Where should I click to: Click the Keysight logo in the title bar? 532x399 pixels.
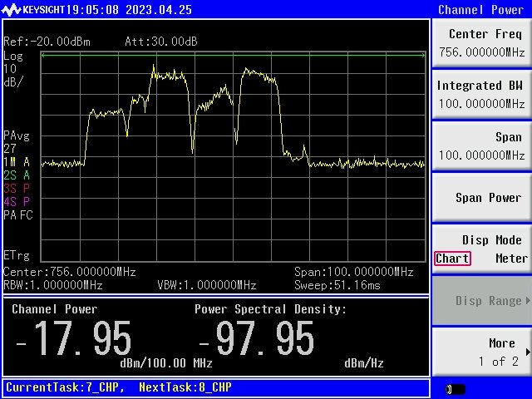pos(33,9)
